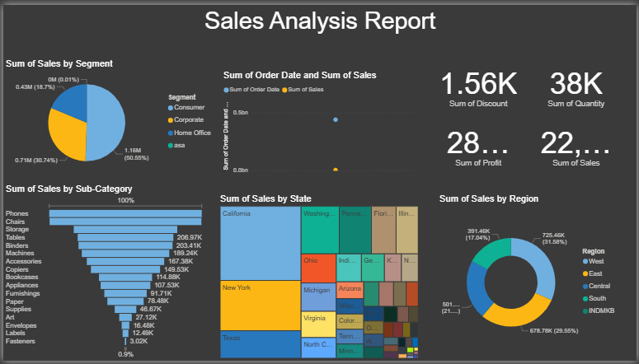
Task: Select the 38K Sum of Quantity card
Action: 576,90
